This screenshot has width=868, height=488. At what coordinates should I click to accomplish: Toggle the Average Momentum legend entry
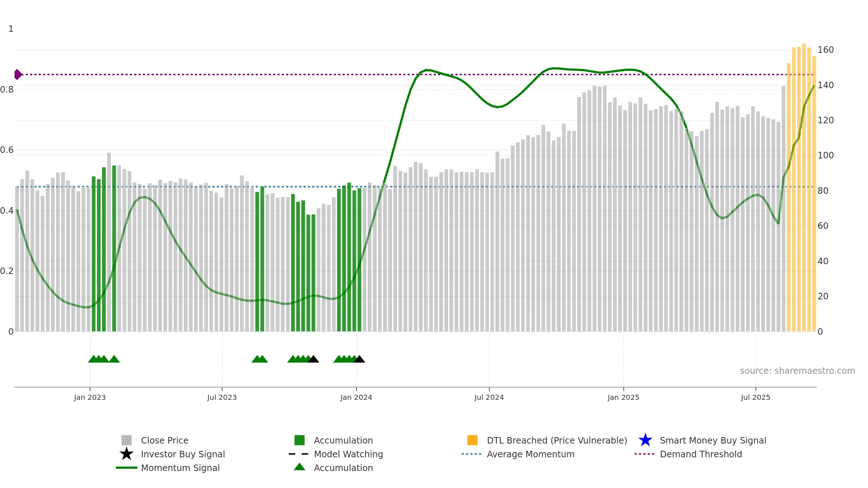[x=530, y=454]
